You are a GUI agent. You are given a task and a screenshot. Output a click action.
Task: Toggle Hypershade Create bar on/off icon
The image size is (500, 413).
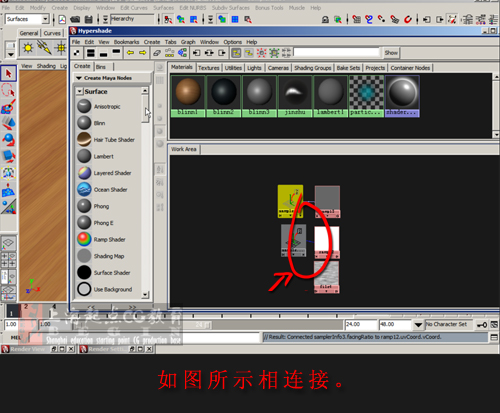point(77,53)
